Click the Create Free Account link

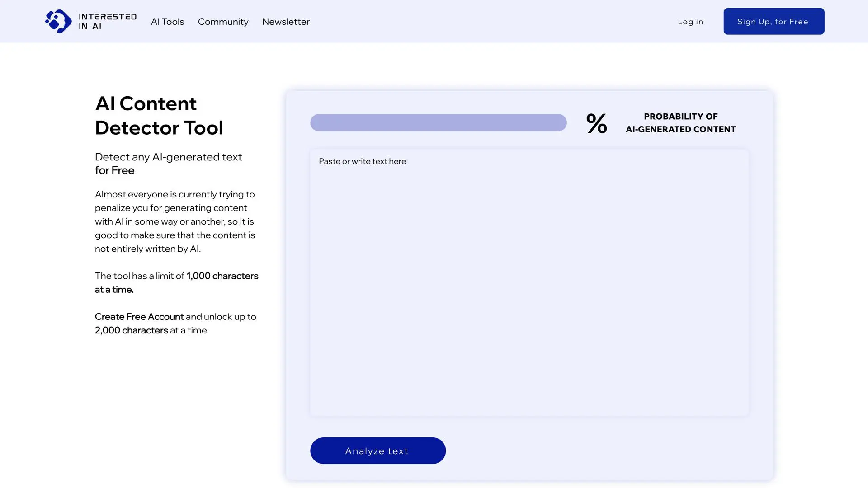coord(139,317)
